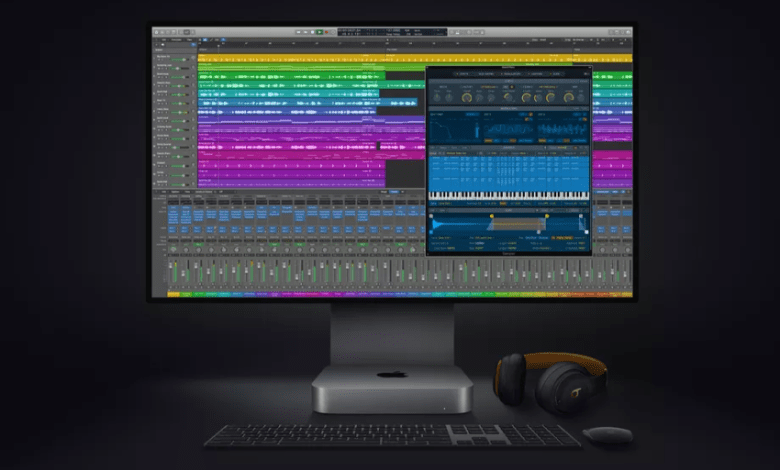Screen dimensions: 780x470
Task: Toggle the Cycle button next to Record
Action: (x=333, y=32)
